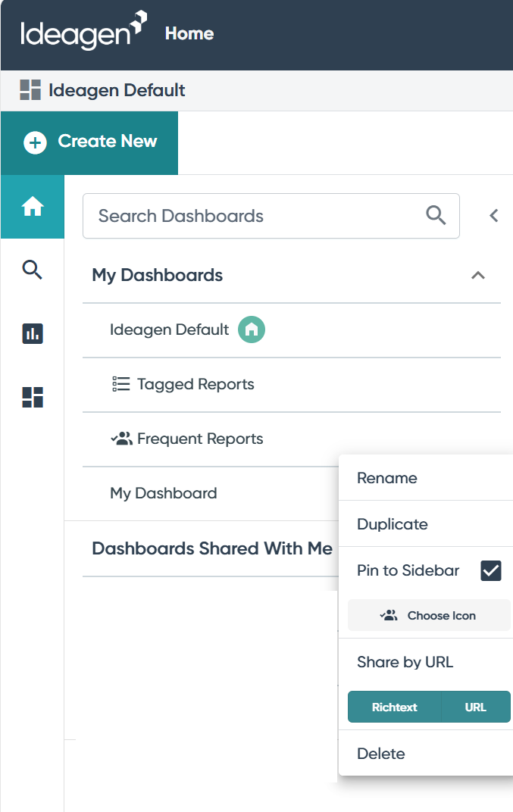This screenshot has width=513, height=812.
Task: Uncheck the Pin to Sidebar checkbox
Action: click(491, 570)
